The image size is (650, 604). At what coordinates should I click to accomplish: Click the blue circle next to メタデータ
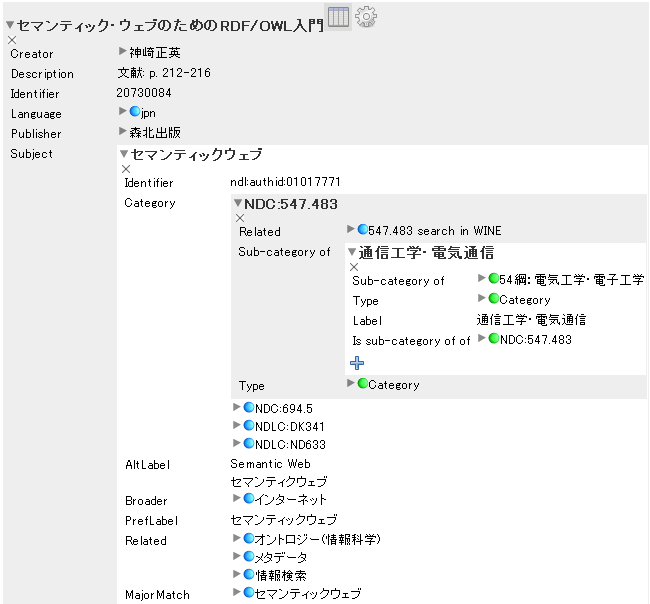(x=249, y=556)
